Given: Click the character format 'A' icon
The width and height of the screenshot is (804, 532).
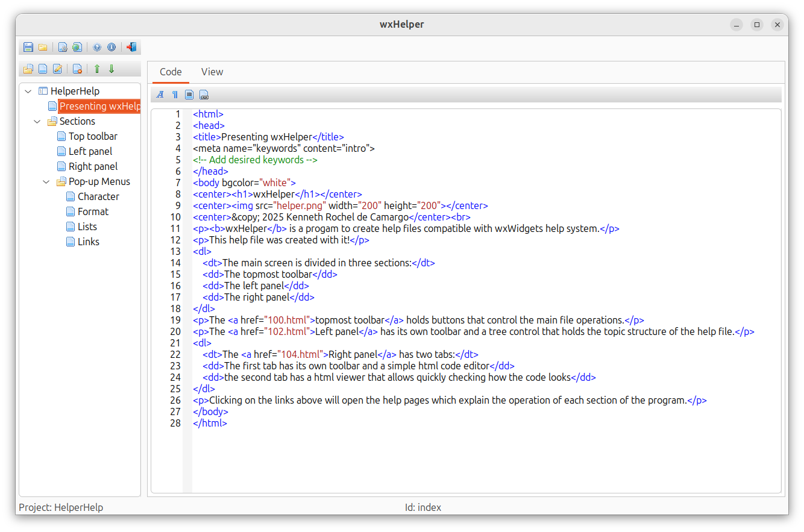Looking at the screenshot, I should (160, 95).
